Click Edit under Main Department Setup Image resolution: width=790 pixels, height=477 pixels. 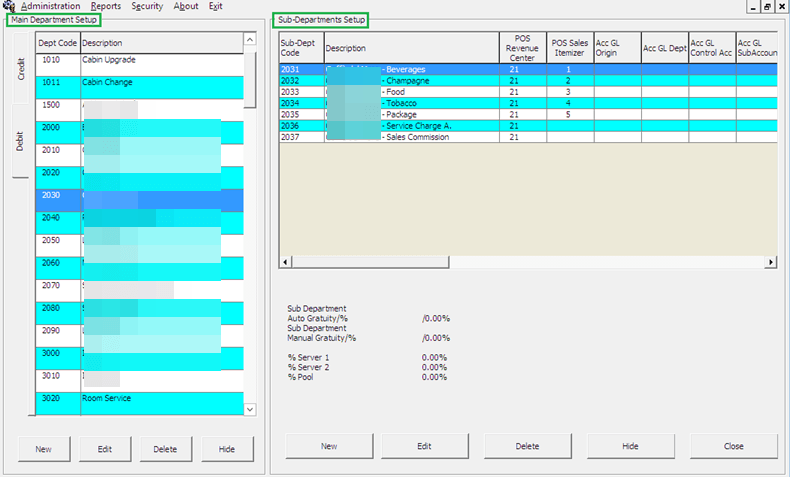(x=105, y=449)
